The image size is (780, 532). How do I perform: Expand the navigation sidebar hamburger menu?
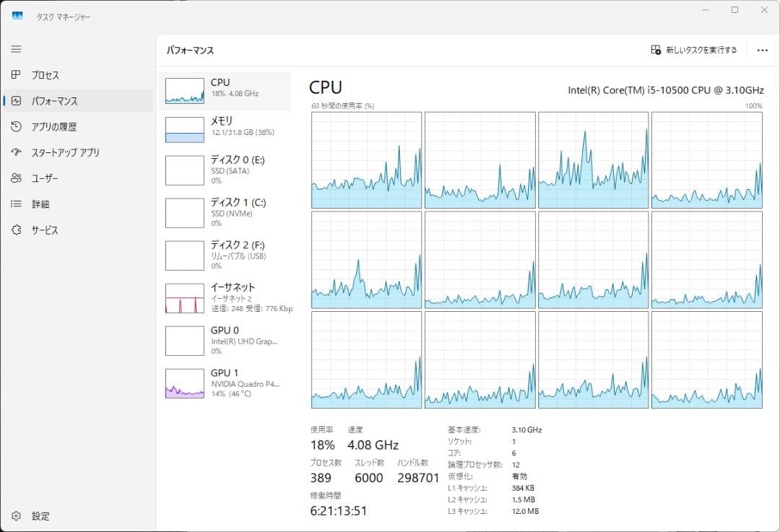[x=16, y=48]
